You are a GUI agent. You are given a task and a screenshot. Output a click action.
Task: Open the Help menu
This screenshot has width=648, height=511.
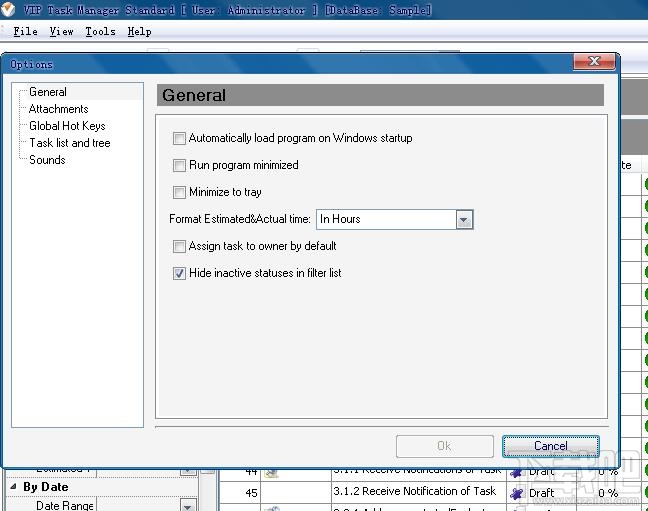pyautogui.click(x=139, y=31)
